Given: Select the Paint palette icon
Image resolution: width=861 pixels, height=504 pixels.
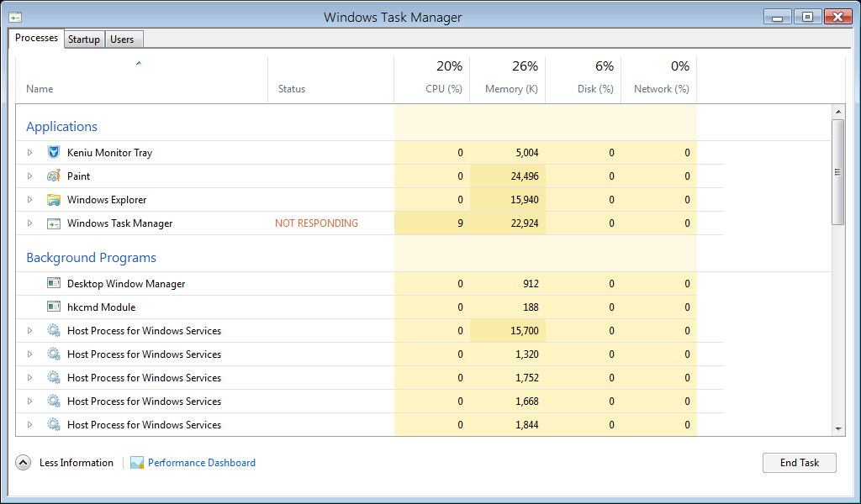Looking at the screenshot, I should point(53,176).
